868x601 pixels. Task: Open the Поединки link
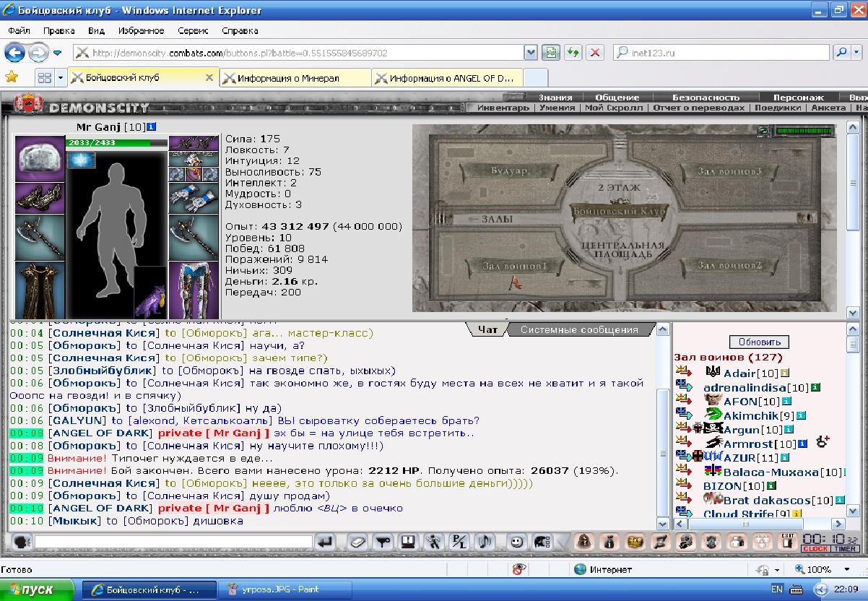tap(778, 108)
